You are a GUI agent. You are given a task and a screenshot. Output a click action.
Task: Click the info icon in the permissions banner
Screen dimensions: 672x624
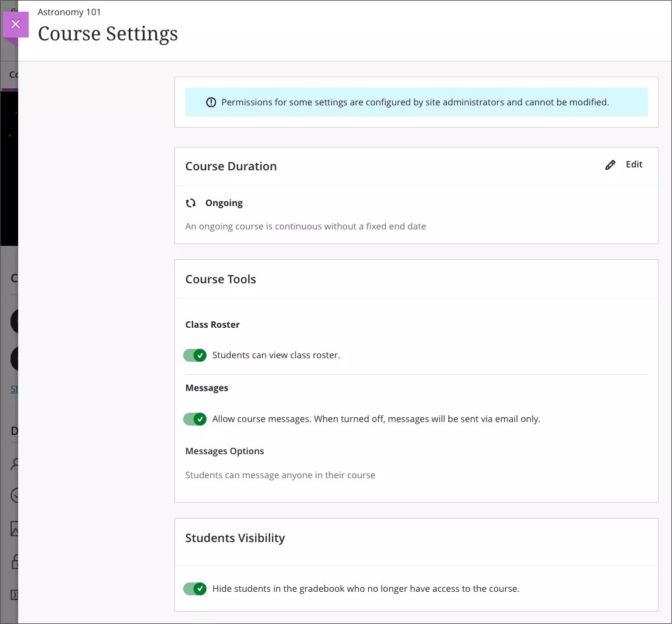pos(211,102)
